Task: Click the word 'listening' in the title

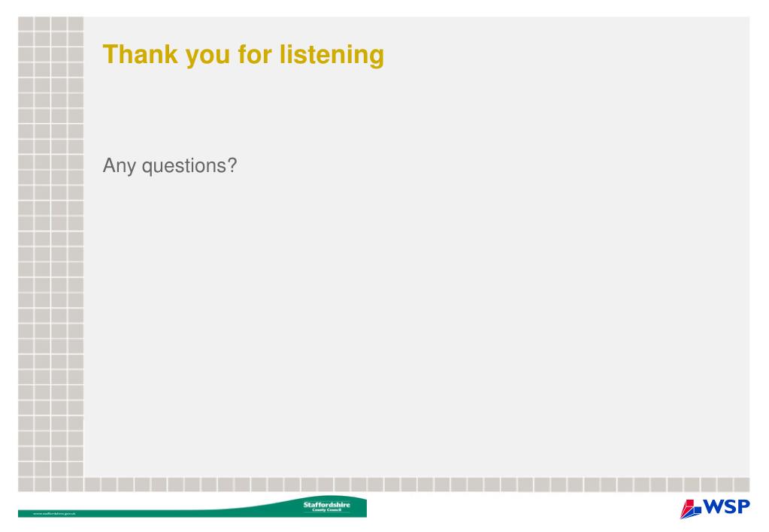Action: coord(332,55)
